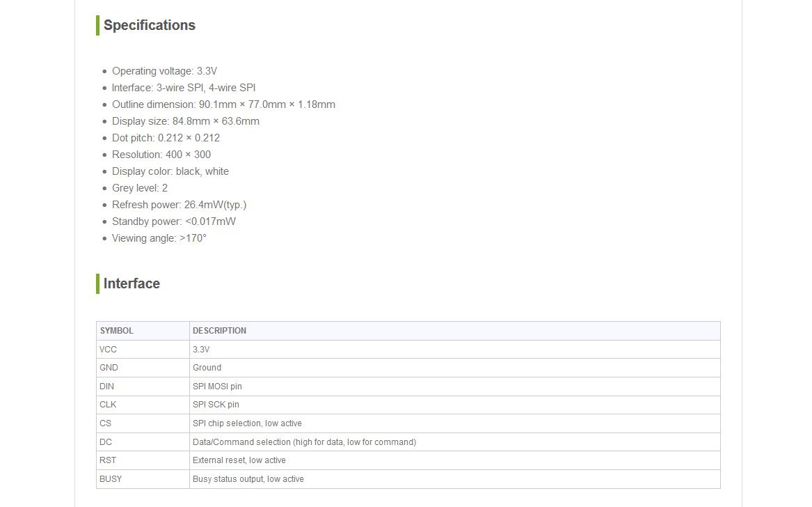Click 'Standby power: <0.017mW' item
The image size is (812, 507).
(x=173, y=221)
